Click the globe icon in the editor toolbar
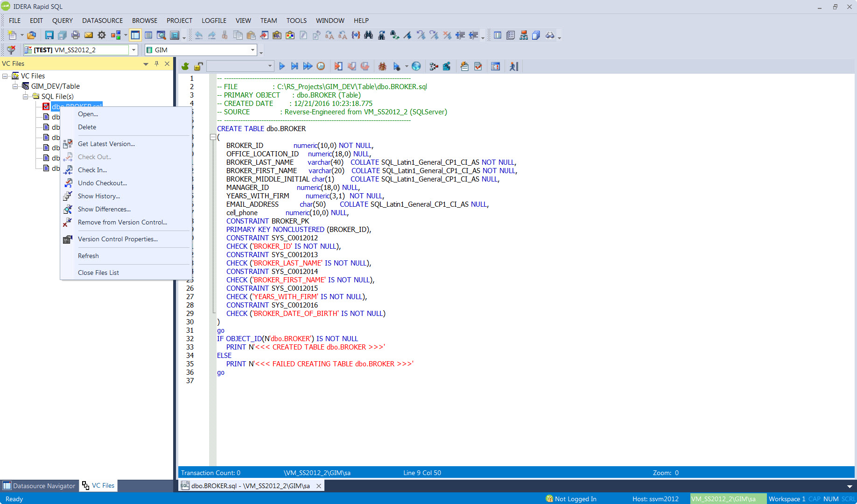The image size is (857, 504). pyautogui.click(x=416, y=66)
